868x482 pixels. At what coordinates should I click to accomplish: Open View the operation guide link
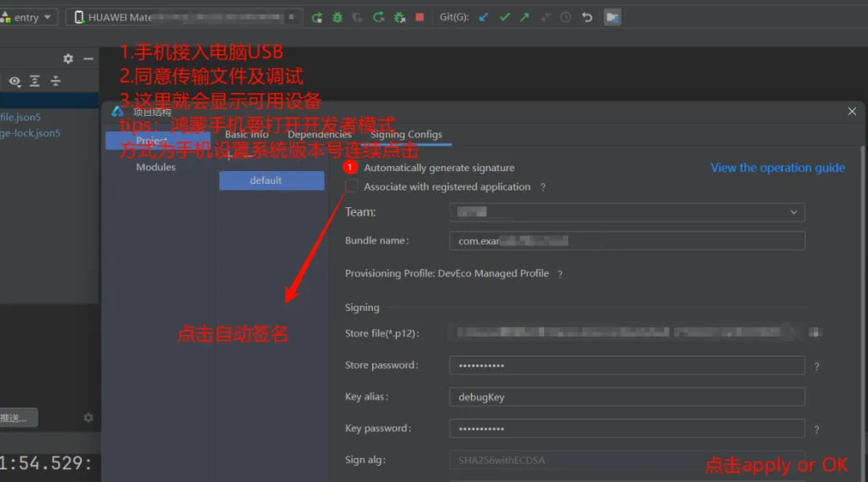point(778,168)
